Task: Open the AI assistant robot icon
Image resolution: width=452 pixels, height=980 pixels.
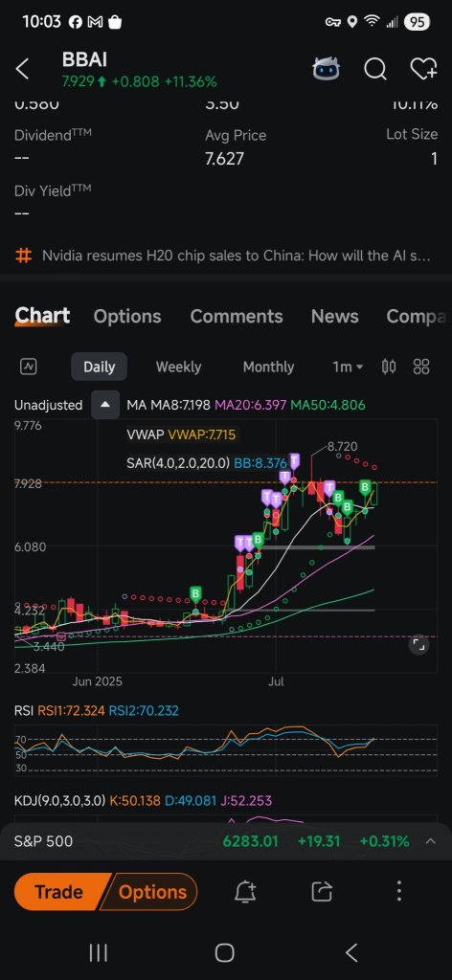Action: coord(327,69)
